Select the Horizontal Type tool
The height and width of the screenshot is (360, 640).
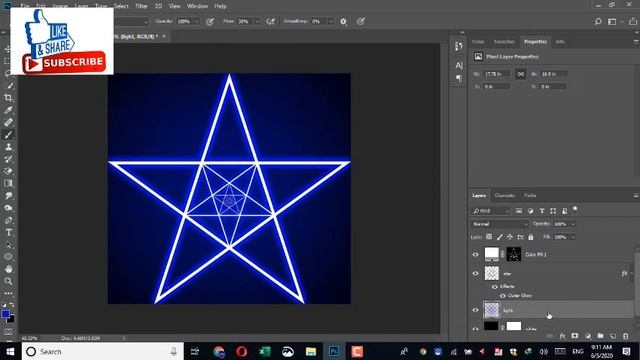8,233
